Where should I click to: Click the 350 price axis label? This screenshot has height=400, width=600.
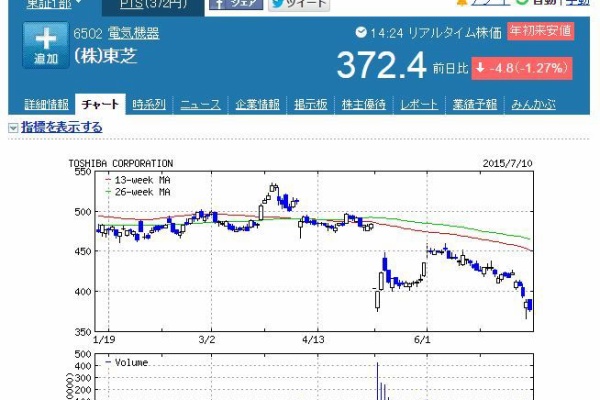pyautogui.click(x=83, y=332)
